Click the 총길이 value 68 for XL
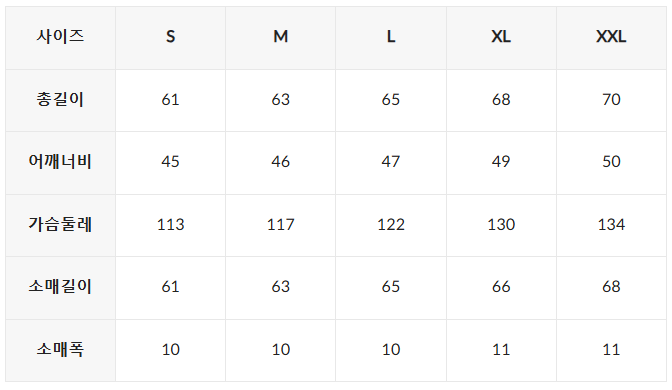 (501, 100)
